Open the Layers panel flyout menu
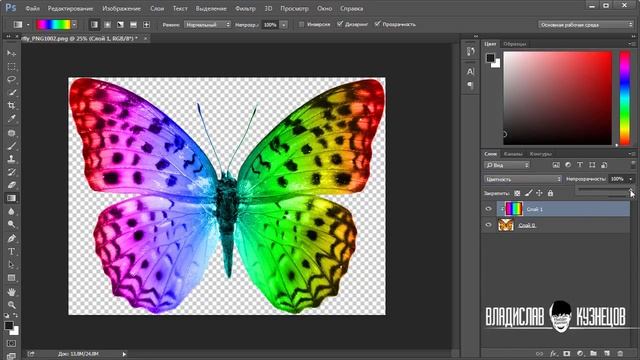 tap(632, 154)
